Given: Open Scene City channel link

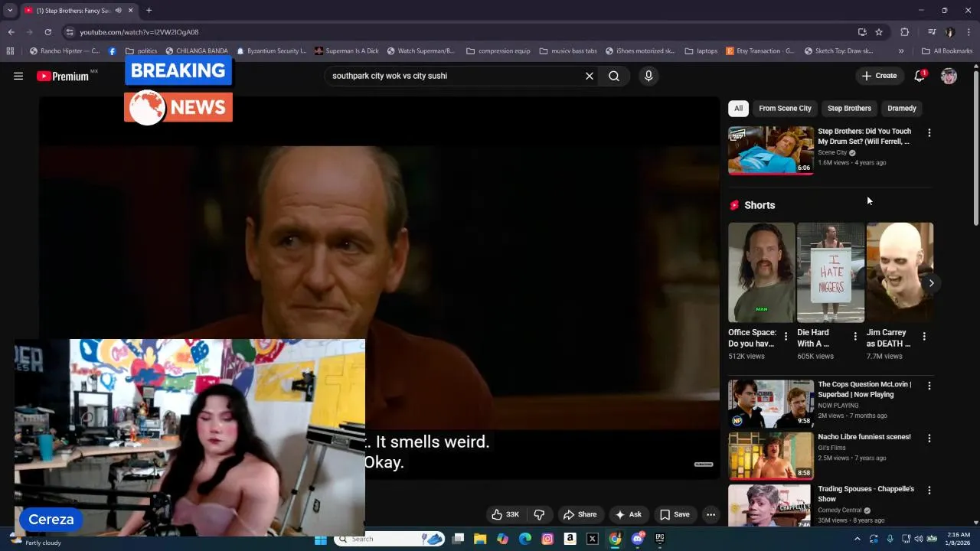Looking at the screenshot, I should [832, 152].
